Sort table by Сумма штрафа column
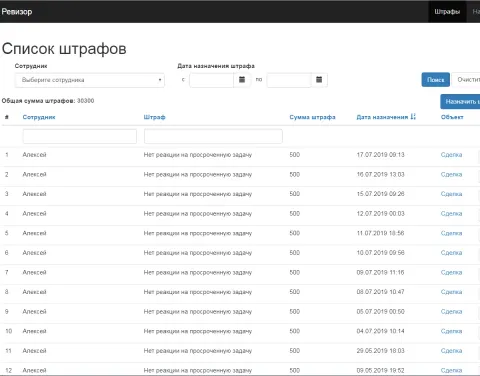480x376 pixels. (312, 117)
